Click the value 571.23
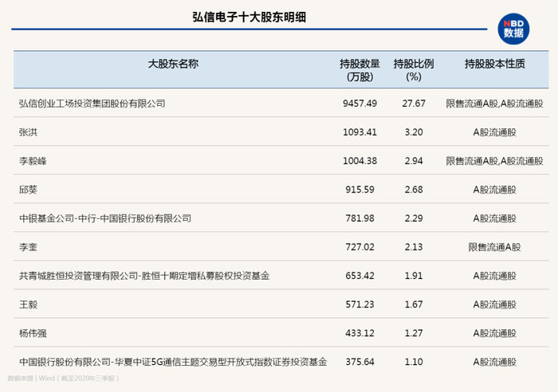 tap(360, 305)
